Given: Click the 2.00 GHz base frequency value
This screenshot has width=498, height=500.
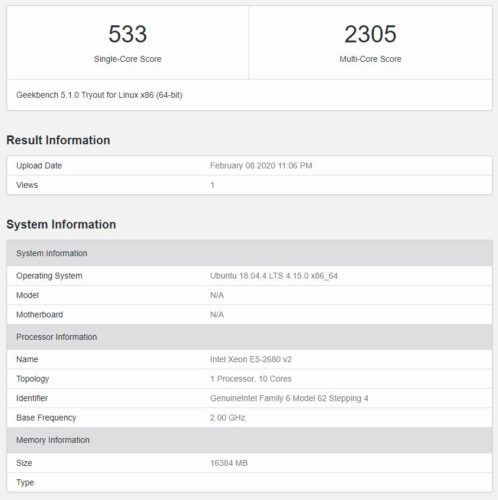Looking at the screenshot, I should pos(228,418).
